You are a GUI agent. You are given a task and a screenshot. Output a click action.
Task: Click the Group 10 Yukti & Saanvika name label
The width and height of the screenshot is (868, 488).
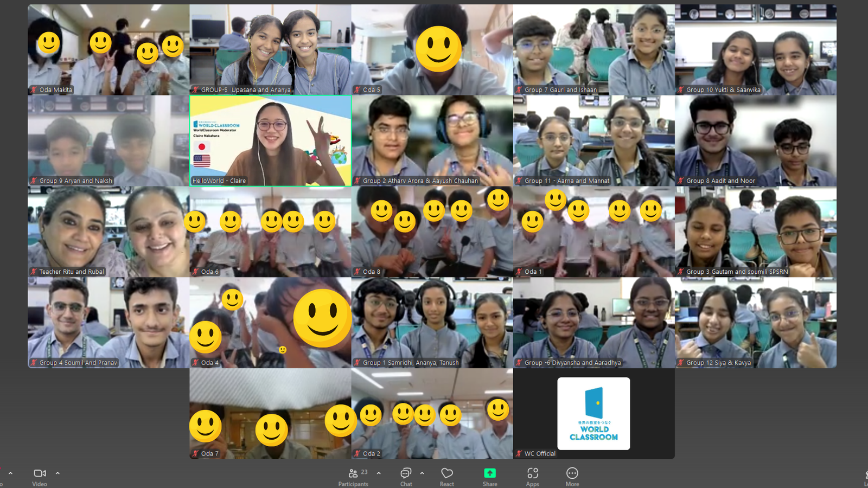[x=723, y=90]
